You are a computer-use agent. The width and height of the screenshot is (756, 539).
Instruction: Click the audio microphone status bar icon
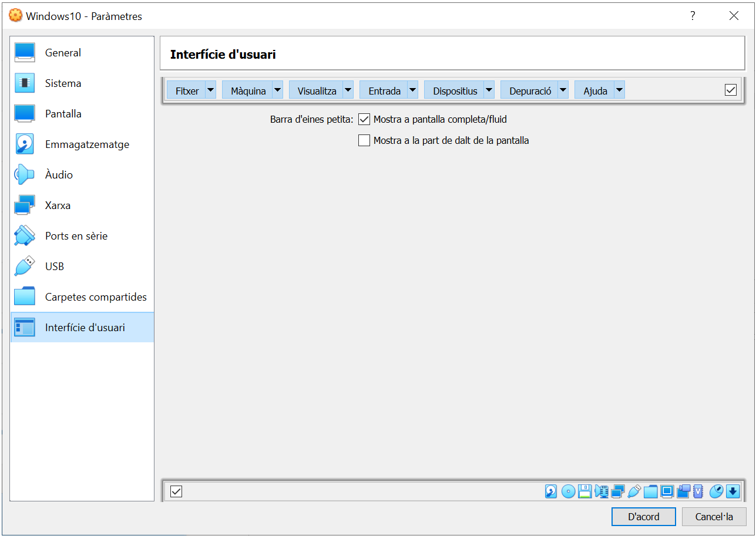tap(601, 491)
